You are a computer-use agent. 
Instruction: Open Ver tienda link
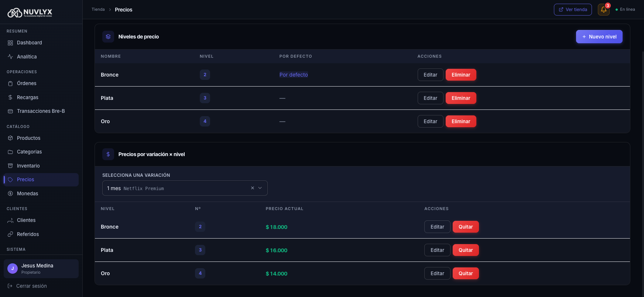coord(572,10)
